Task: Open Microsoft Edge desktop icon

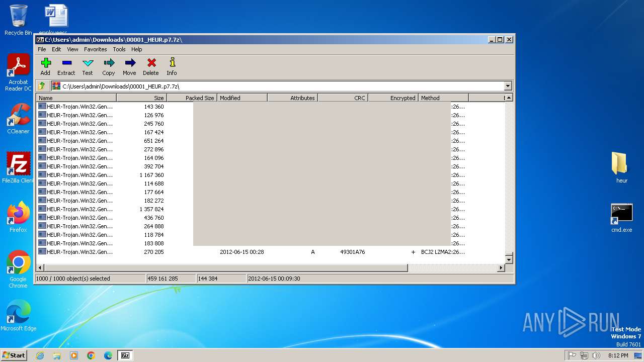Action: 18,316
